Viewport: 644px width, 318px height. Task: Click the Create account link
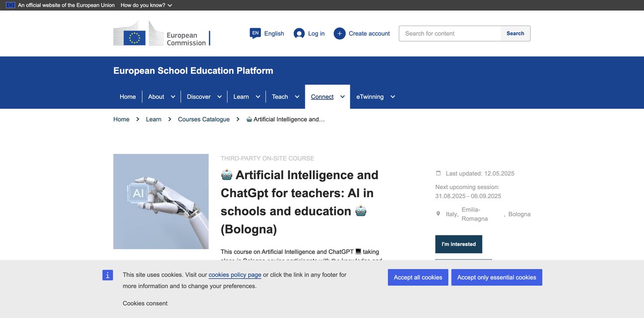point(369,34)
